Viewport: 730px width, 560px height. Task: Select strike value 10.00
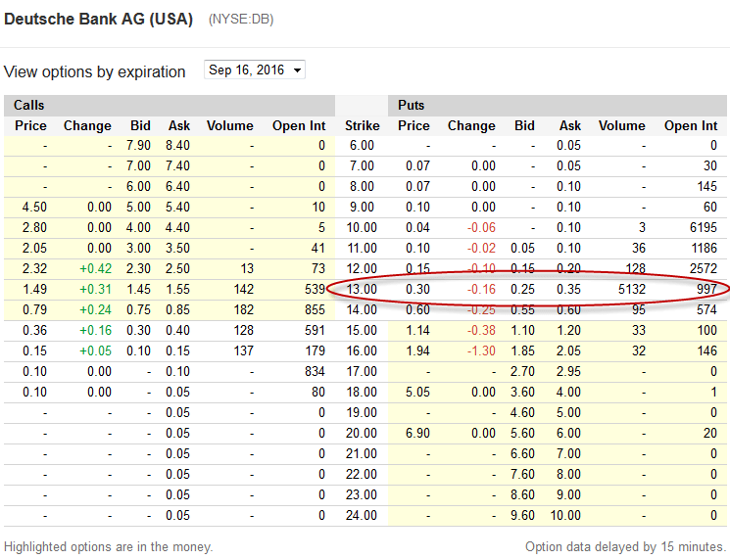pyautogui.click(x=362, y=227)
